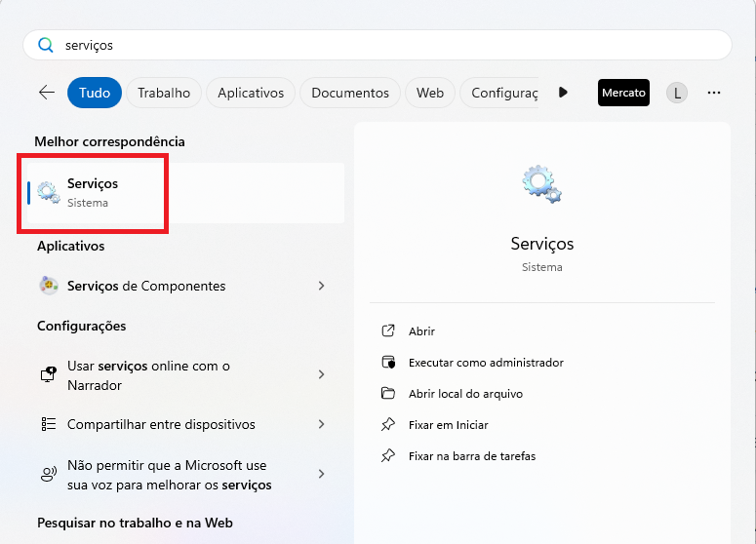This screenshot has height=544, width=756.
Task: Click the pin icon beside Fixar em Iniciar
Action: click(388, 424)
